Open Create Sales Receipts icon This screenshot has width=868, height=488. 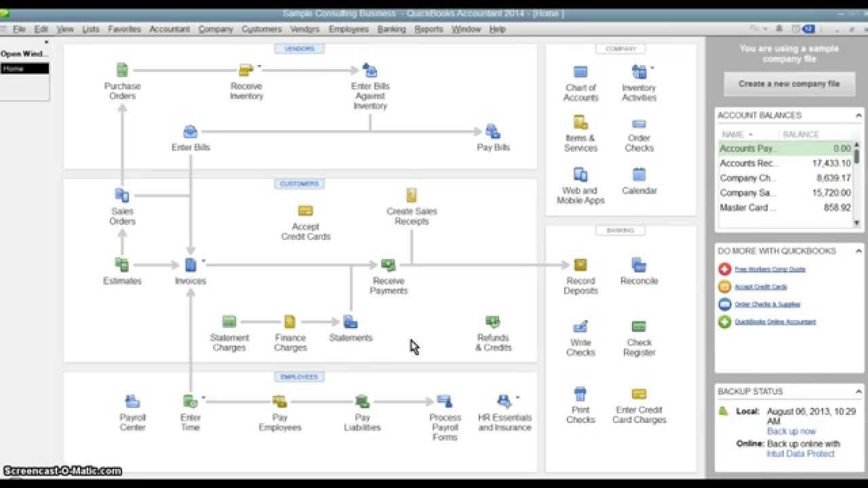tap(412, 195)
